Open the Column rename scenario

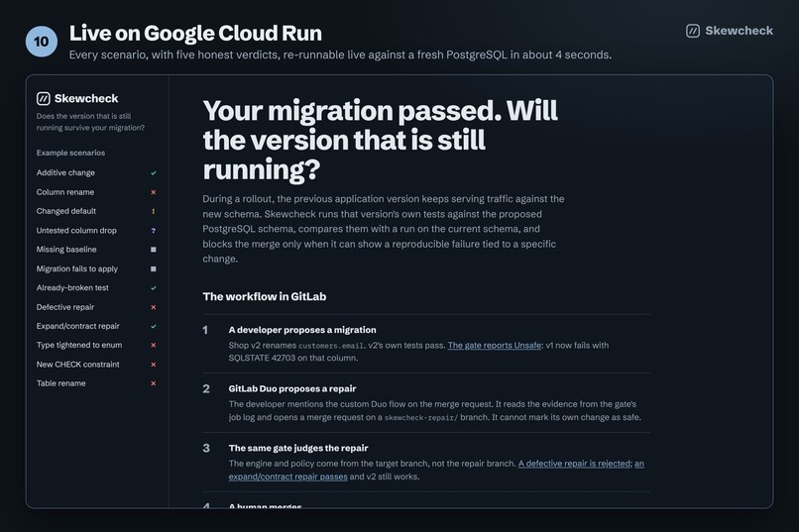[x=96, y=192]
